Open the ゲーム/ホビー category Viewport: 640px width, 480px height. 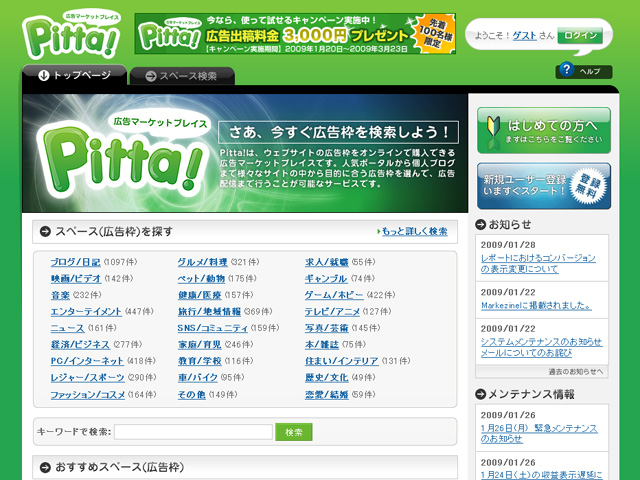pos(334,295)
